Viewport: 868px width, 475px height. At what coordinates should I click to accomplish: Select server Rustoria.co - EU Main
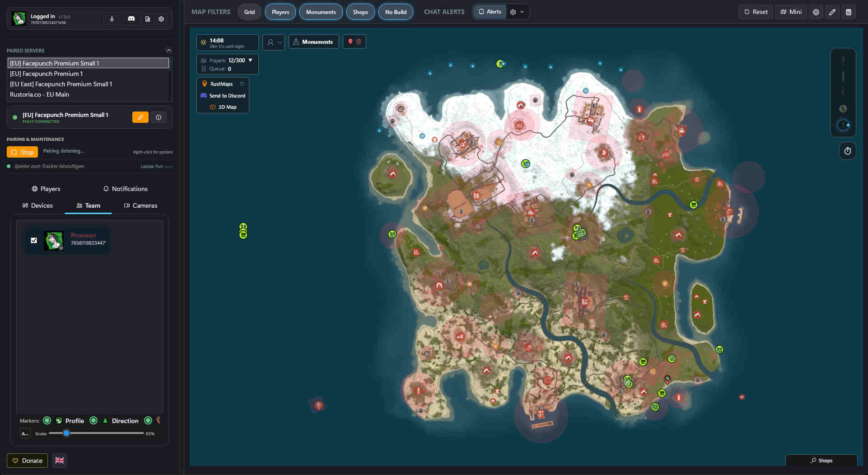point(89,94)
